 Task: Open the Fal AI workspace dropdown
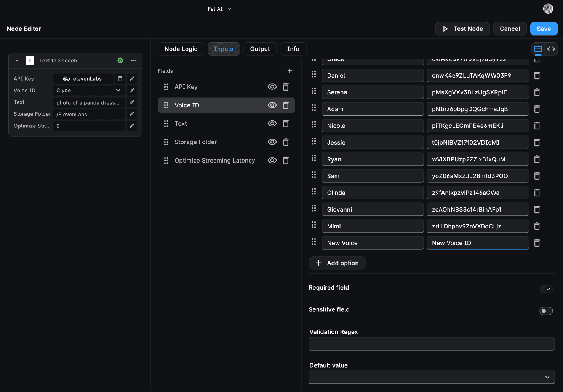(219, 9)
